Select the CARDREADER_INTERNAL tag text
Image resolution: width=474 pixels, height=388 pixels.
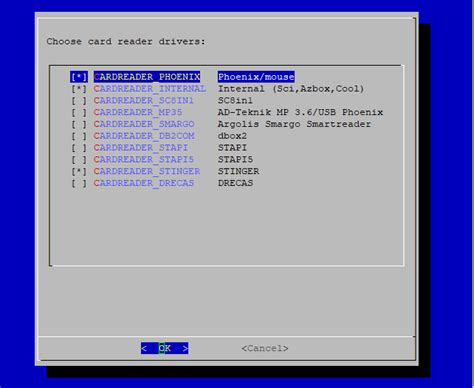[x=150, y=89]
